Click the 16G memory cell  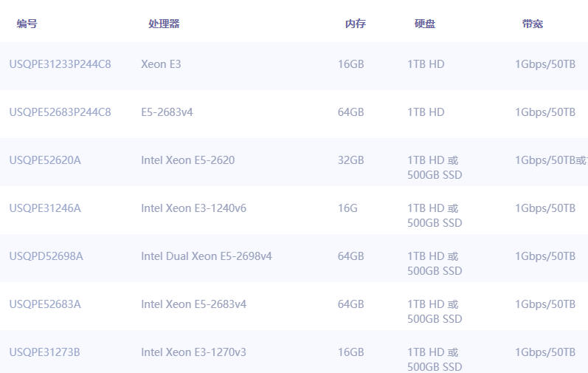click(x=347, y=208)
